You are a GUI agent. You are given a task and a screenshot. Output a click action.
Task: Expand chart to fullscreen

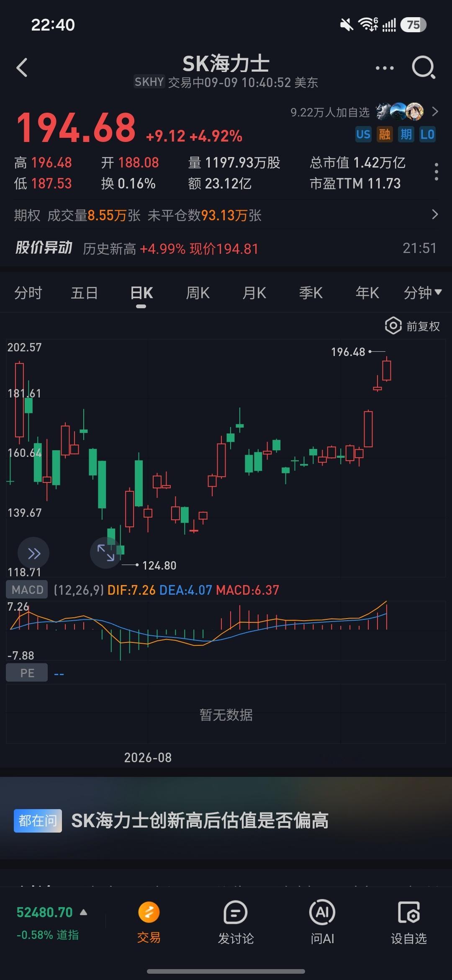click(105, 552)
